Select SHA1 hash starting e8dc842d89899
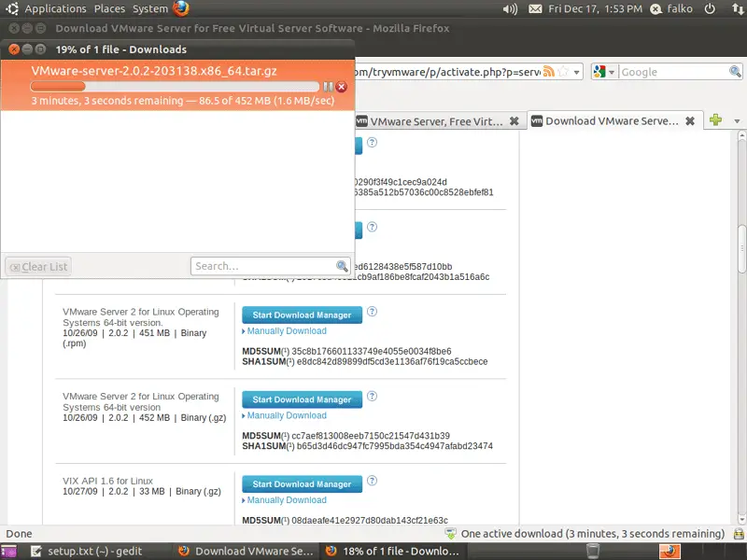This screenshot has width=747, height=560. 392,362
